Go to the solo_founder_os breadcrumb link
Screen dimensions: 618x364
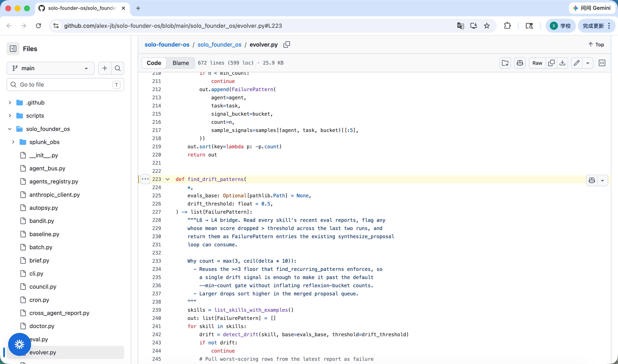click(x=219, y=45)
